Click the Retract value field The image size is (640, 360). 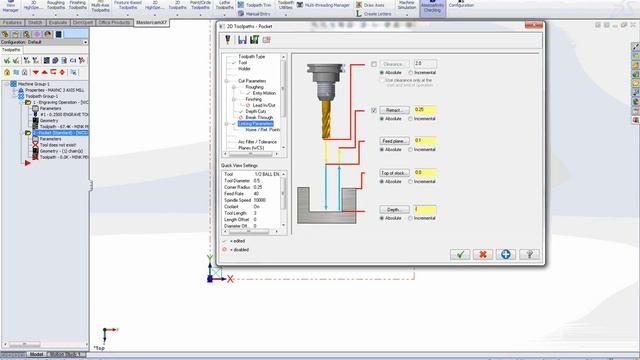point(425,110)
